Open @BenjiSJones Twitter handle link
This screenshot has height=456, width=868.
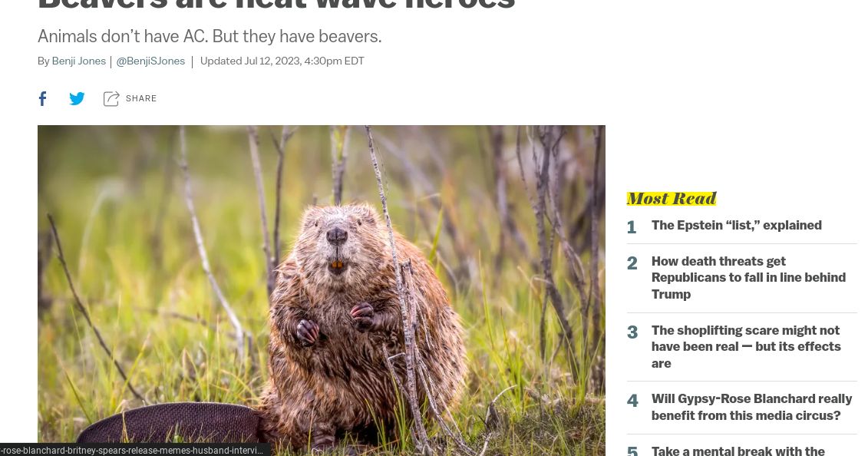[x=150, y=61]
